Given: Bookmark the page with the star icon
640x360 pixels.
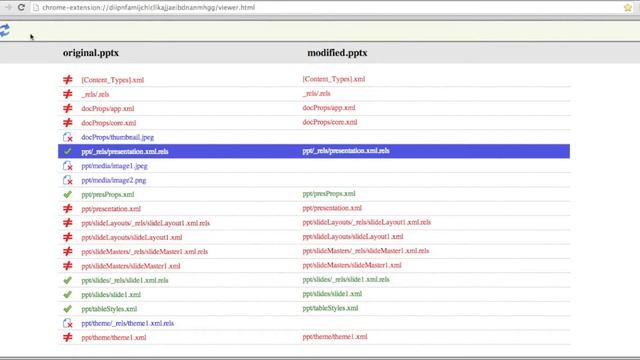Looking at the screenshot, I should click(628, 7).
